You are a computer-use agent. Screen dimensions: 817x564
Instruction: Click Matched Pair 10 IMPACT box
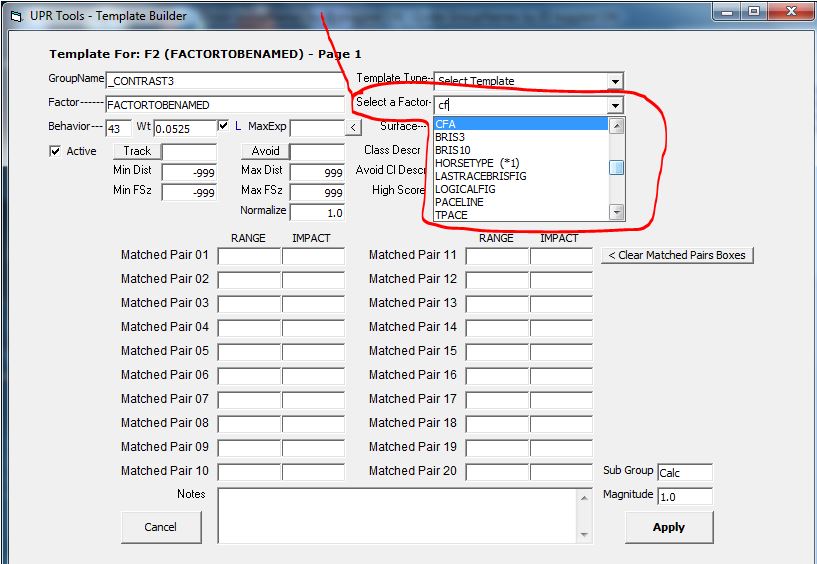(314, 472)
